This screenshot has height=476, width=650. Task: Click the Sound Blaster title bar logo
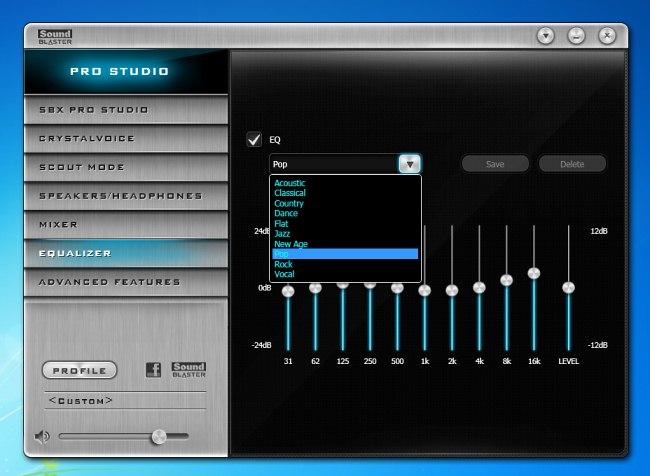coord(55,37)
